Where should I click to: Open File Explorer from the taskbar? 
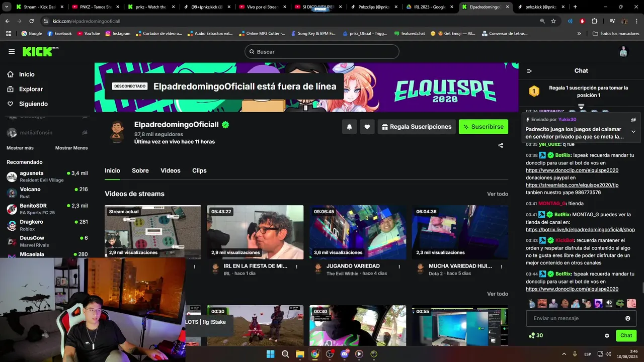300,354
